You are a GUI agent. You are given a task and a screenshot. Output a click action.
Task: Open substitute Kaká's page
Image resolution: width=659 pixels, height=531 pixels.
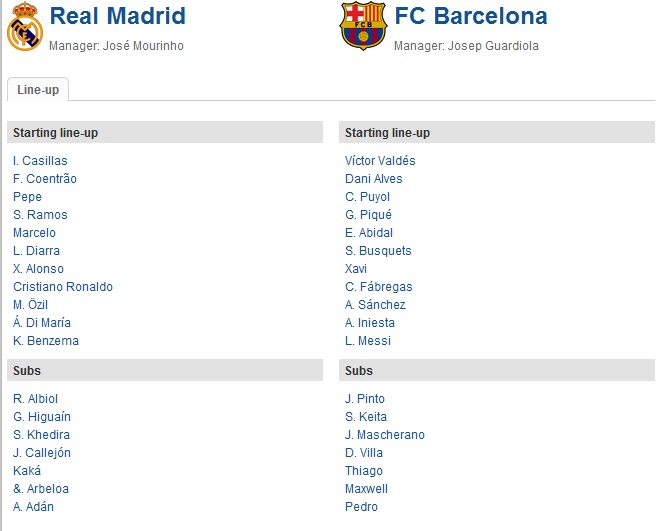pos(27,471)
